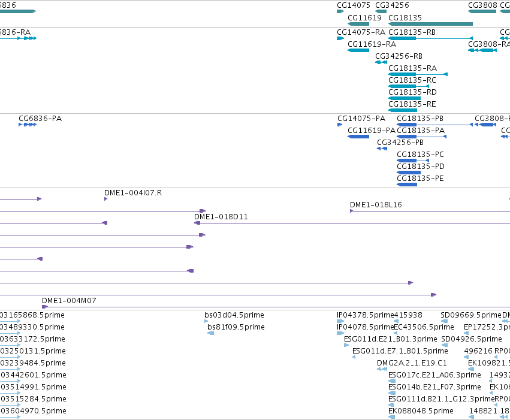Select BAC clone DME1-018L16
The height and width of the screenshot is (420, 510).
pyautogui.click(x=376, y=205)
